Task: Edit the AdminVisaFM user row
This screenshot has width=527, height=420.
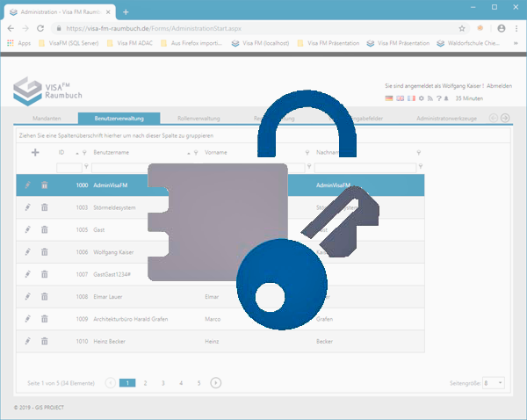Action: [x=28, y=185]
